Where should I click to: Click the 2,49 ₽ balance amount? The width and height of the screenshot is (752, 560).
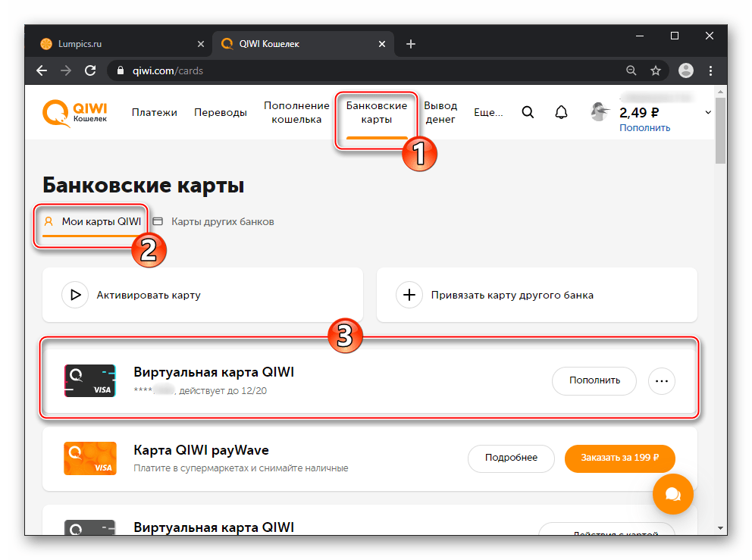click(x=639, y=113)
